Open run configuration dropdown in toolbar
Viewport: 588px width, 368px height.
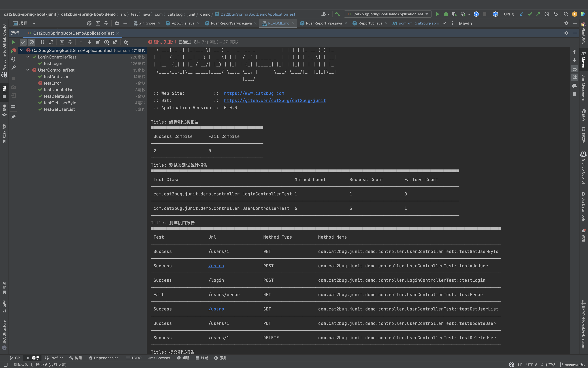pyautogui.click(x=388, y=14)
